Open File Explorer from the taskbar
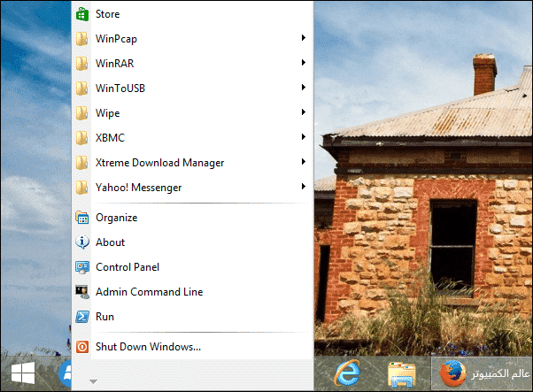This screenshot has height=392, width=533. click(x=402, y=374)
